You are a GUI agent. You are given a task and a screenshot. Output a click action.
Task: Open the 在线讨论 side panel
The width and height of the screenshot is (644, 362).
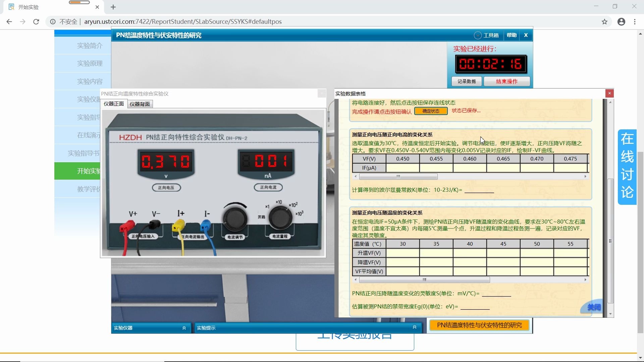click(x=627, y=167)
